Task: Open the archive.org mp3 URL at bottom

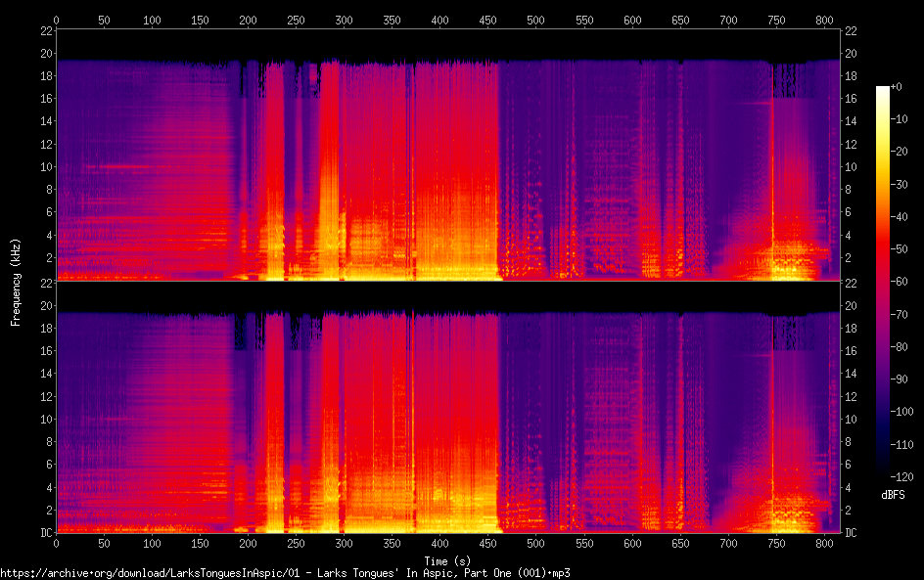Action: click(285, 573)
